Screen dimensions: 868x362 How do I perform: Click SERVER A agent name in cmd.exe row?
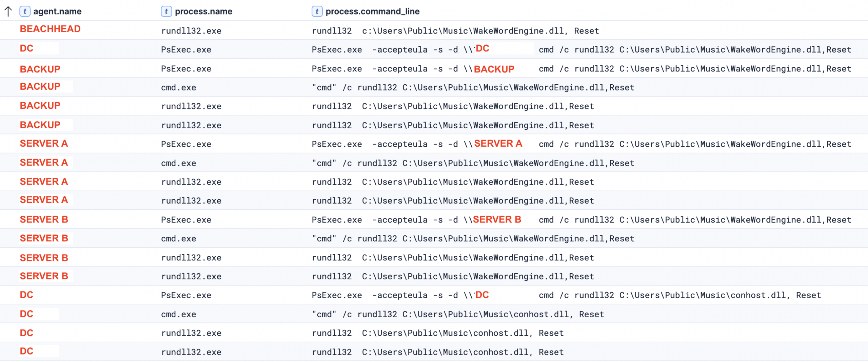pos(44,163)
